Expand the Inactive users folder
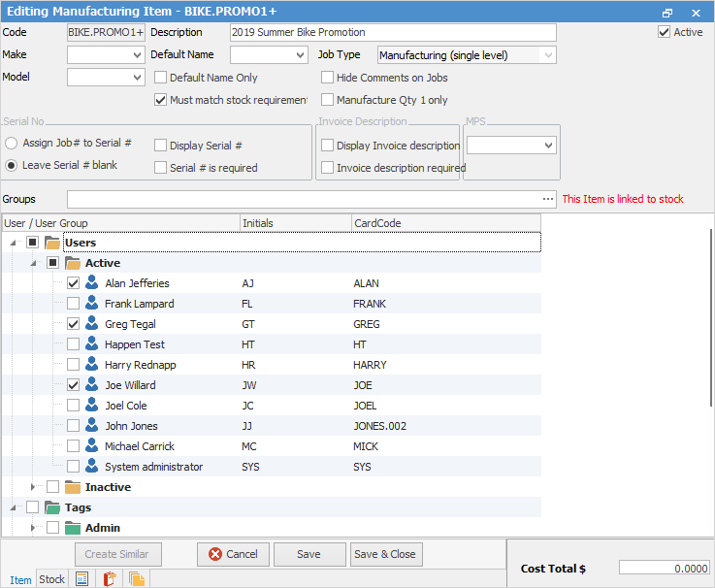This screenshot has width=715, height=588. (x=33, y=487)
